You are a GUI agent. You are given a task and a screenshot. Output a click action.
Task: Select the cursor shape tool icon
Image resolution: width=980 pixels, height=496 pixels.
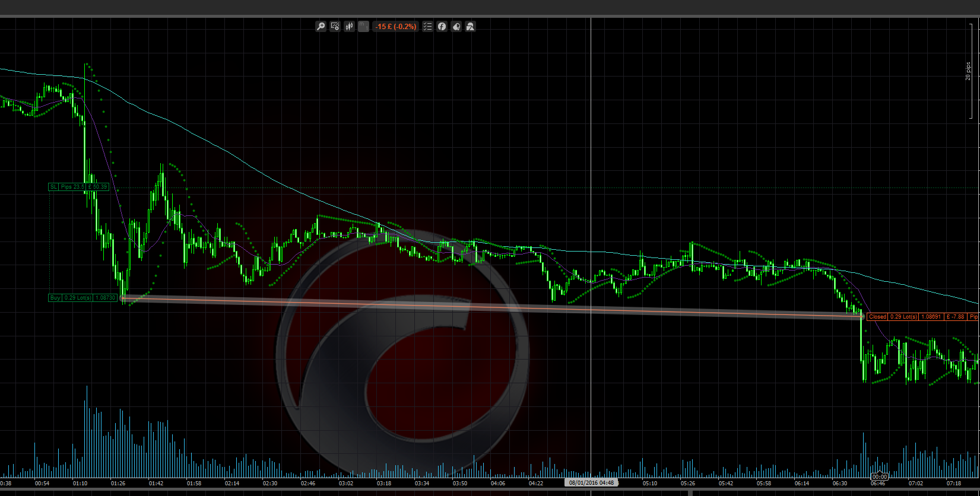click(456, 26)
